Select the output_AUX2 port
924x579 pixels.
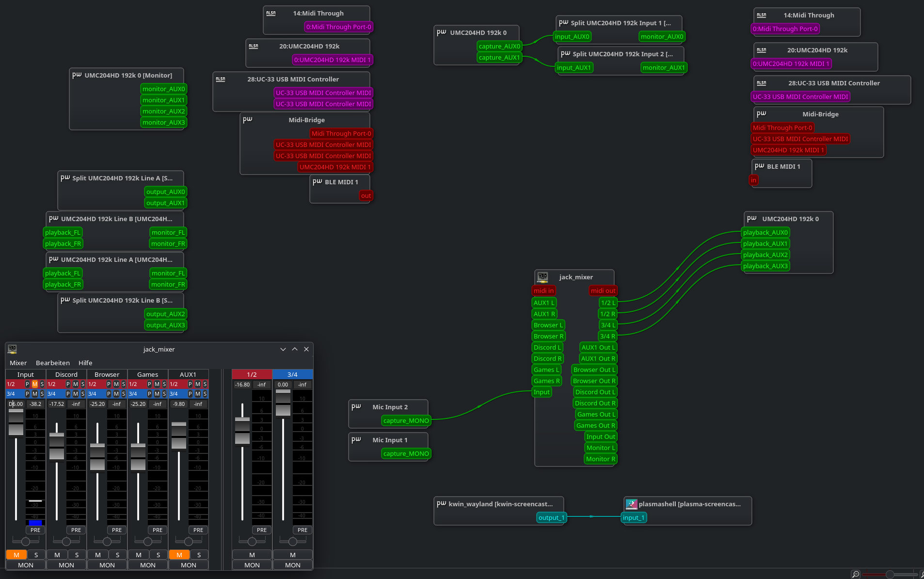pos(166,314)
